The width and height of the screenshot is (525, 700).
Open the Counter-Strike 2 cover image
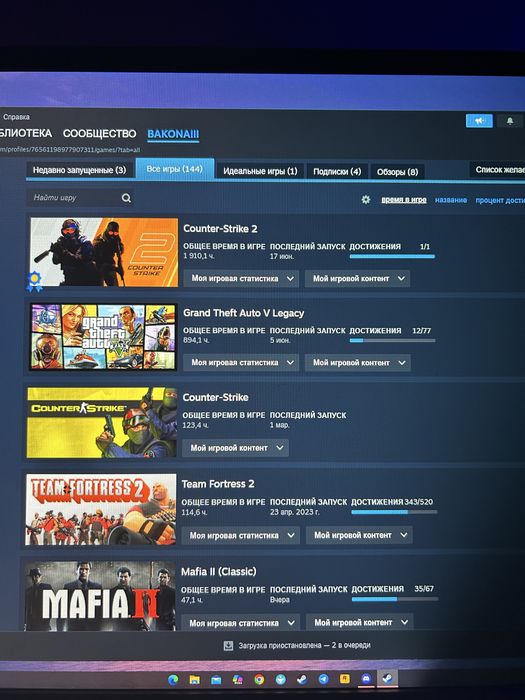click(x=104, y=252)
